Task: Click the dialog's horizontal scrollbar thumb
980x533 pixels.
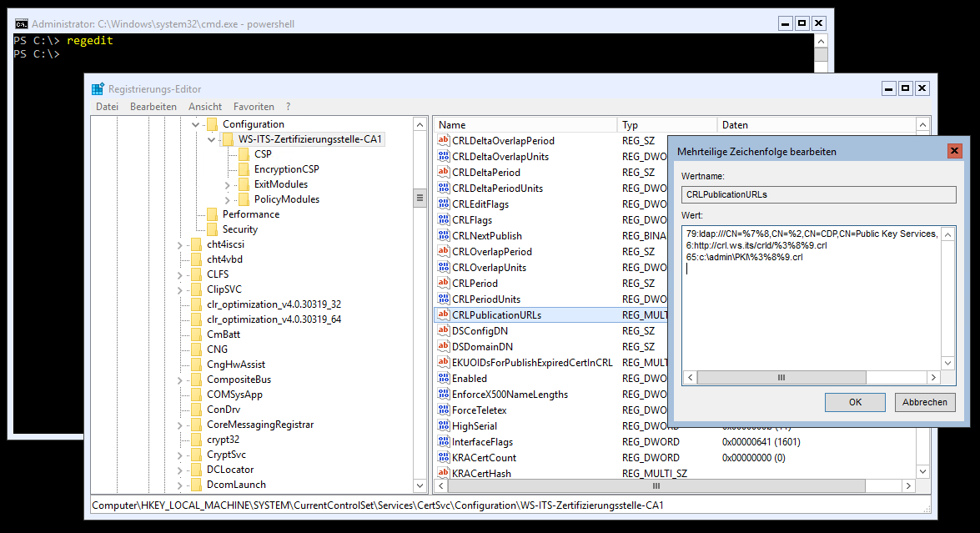Action: pyautogui.click(x=781, y=377)
